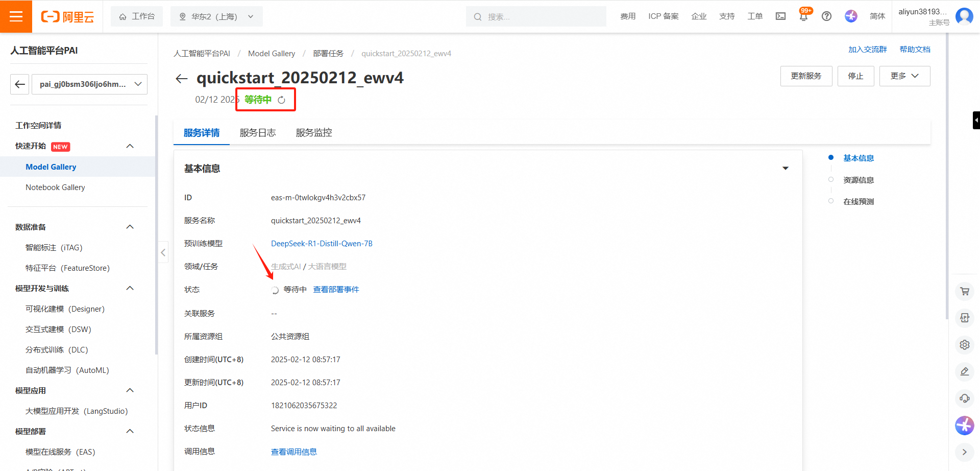
Task: Click the user avatar icon
Action: [x=964, y=16]
